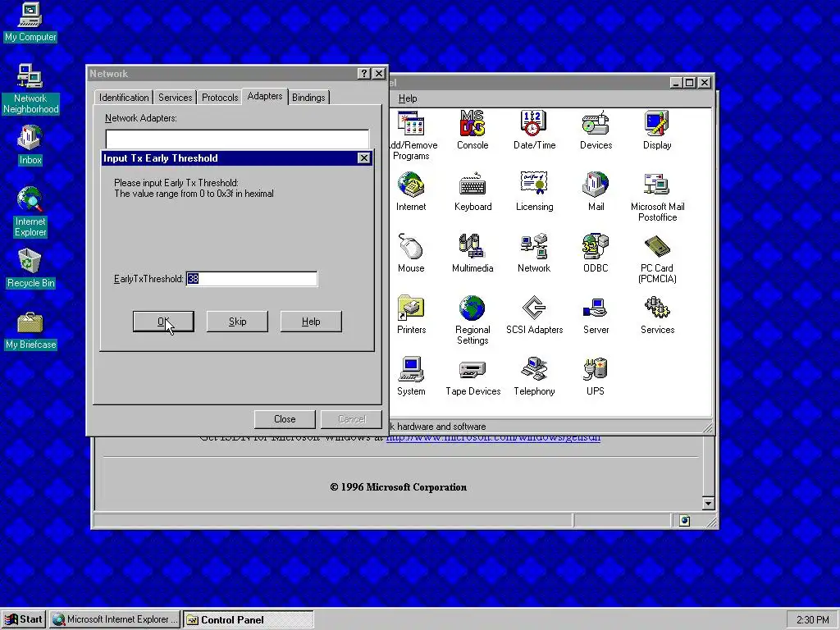This screenshot has height=630, width=840.
Task: Select the Server icon in Control Panel
Action: coord(596,314)
